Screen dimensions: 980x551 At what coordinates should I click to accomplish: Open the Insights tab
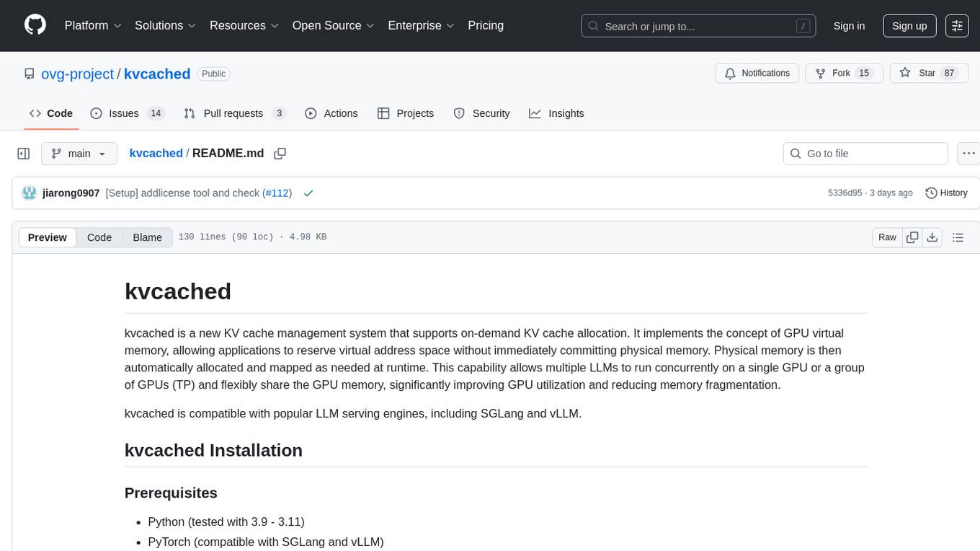(x=556, y=113)
